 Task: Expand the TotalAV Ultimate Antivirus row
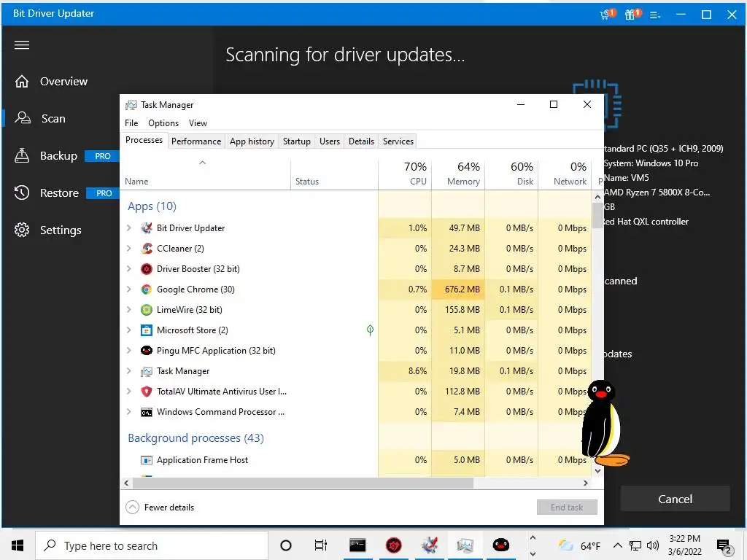pos(128,392)
